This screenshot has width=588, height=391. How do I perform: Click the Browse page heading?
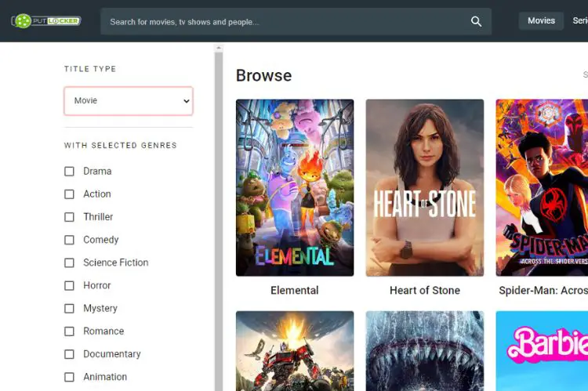click(x=264, y=76)
